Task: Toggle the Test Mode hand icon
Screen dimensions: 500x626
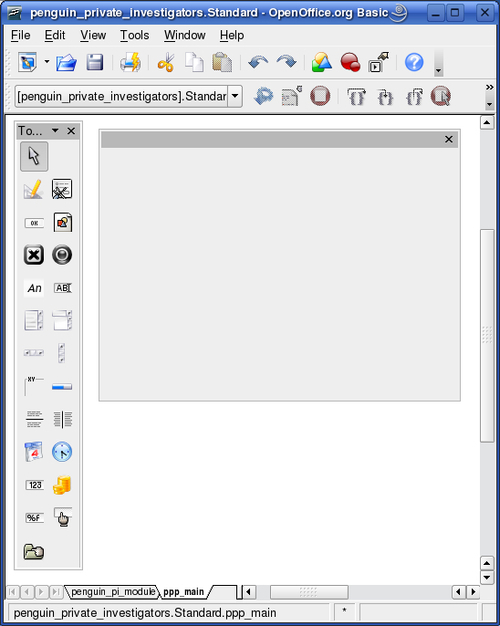Action: (x=63, y=518)
